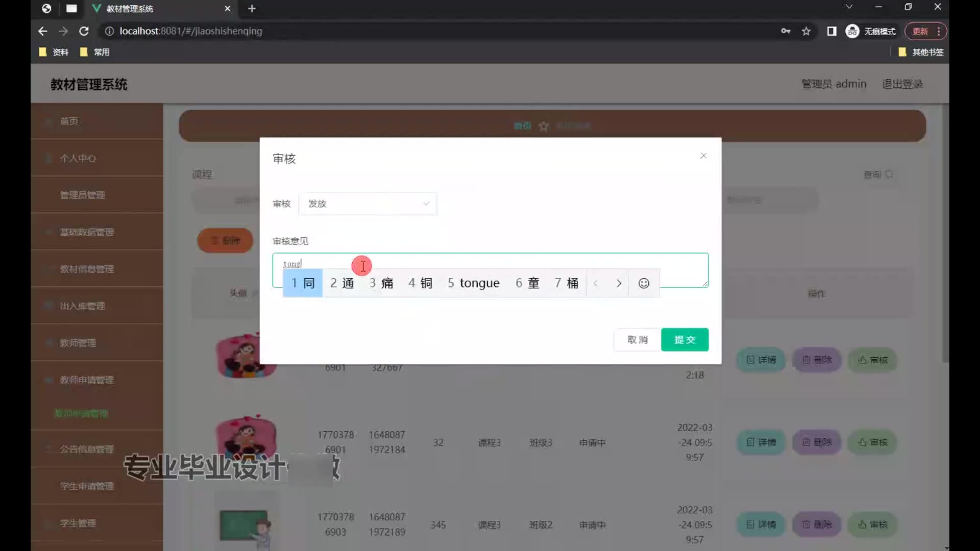Click the 更新 update button
Image resolution: width=980 pixels, height=551 pixels.
pyautogui.click(x=920, y=31)
